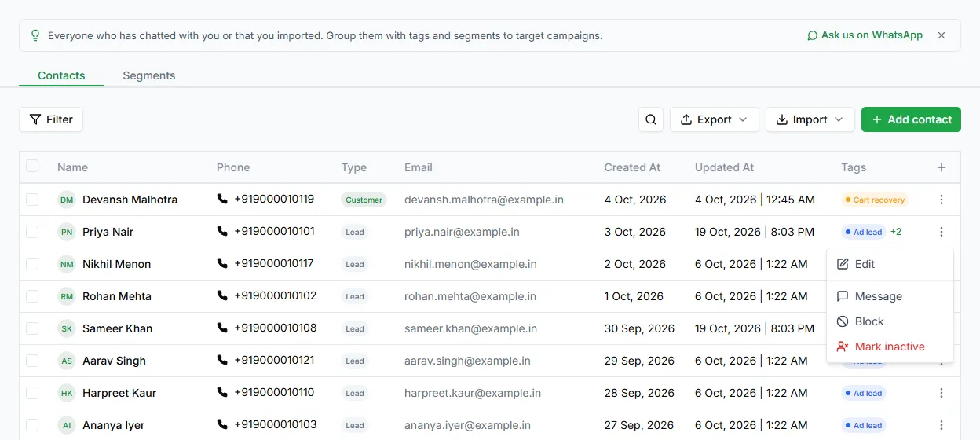
Task: Click the Cart recovery tag
Action: point(874,200)
